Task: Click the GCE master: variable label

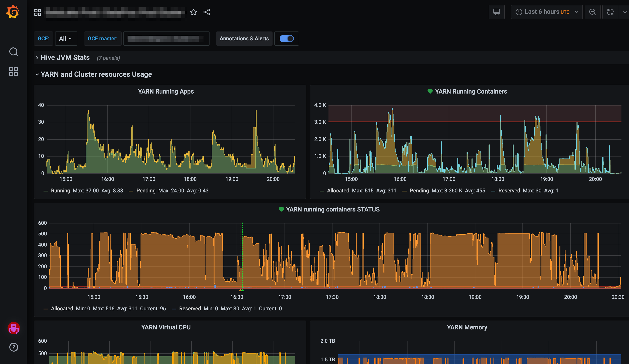Action: coord(103,39)
